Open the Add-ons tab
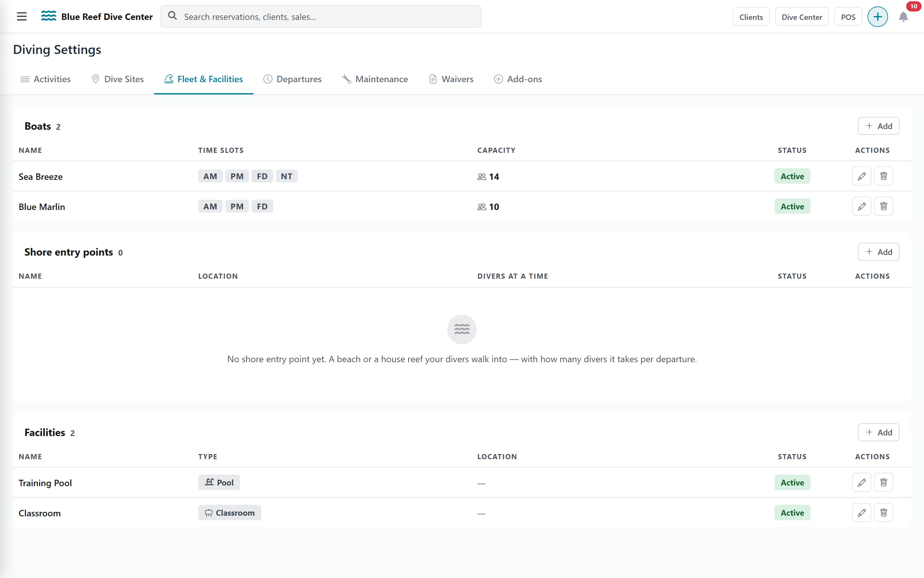Image resolution: width=924 pixels, height=578 pixels. (518, 79)
